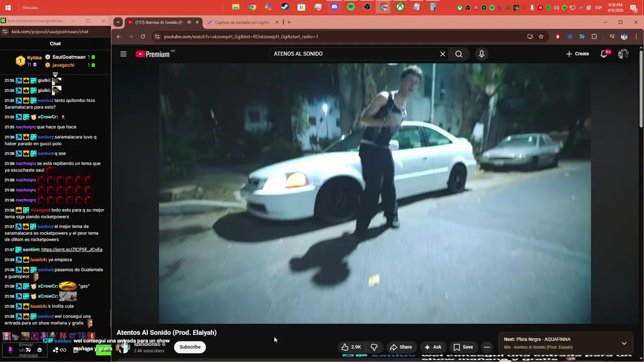Dislike the video with thumbs down
Image resolution: width=644 pixels, height=362 pixels.
tap(374, 347)
